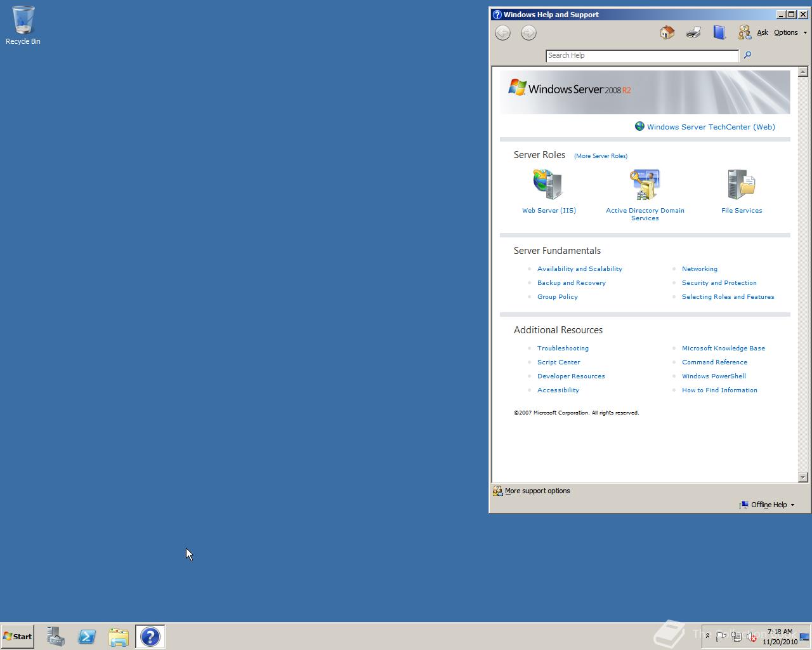The image size is (812, 650).
Task: Toggle Offline Help mode at bottom right
Action: click(766, 505)
